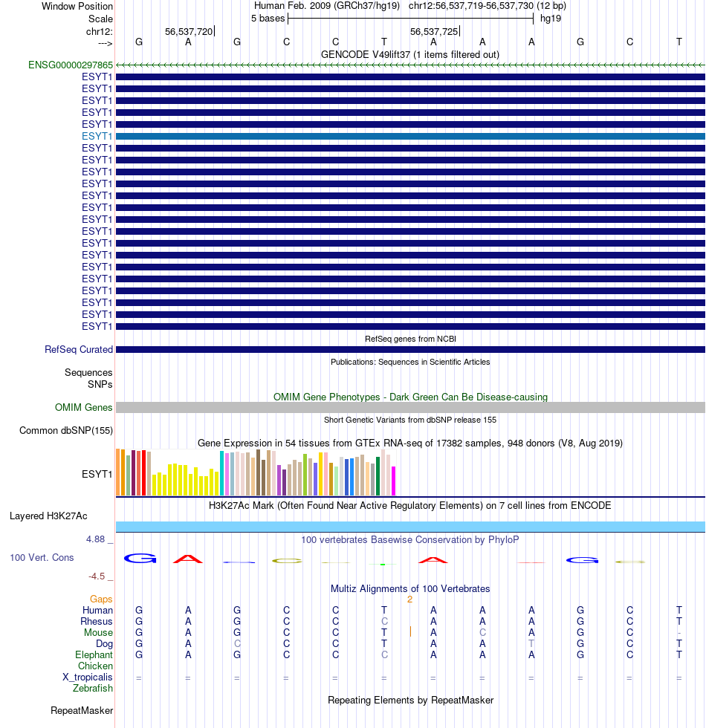
Task: Click the Human Feb. 2009 (GRCh37/hg19) heading
Action: point(327,6)
